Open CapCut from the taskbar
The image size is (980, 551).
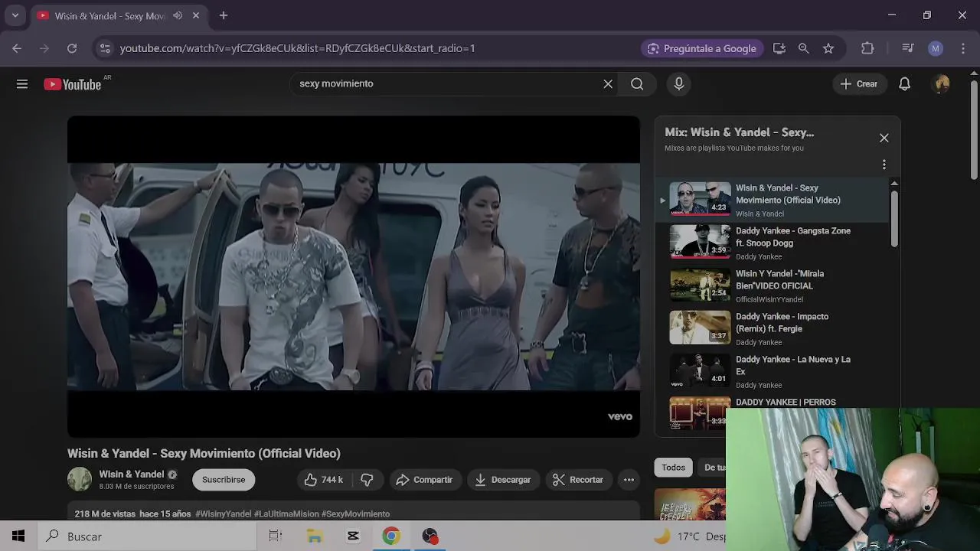point(353,536)
